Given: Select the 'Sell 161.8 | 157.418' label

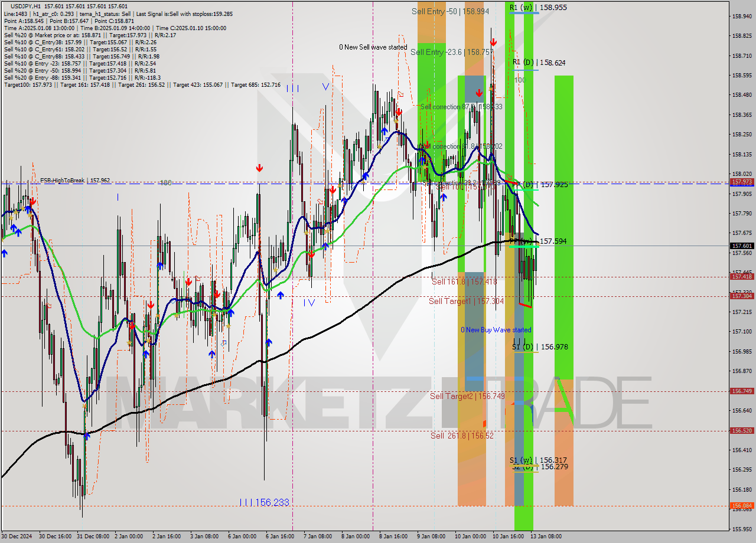Looking at the screenshot, I should pos(464,282).
